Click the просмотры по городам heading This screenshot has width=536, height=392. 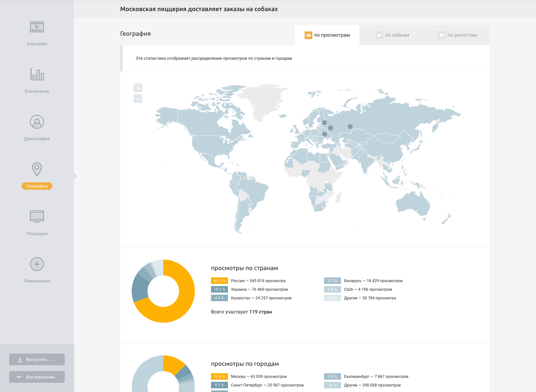(x=245, y=364)
